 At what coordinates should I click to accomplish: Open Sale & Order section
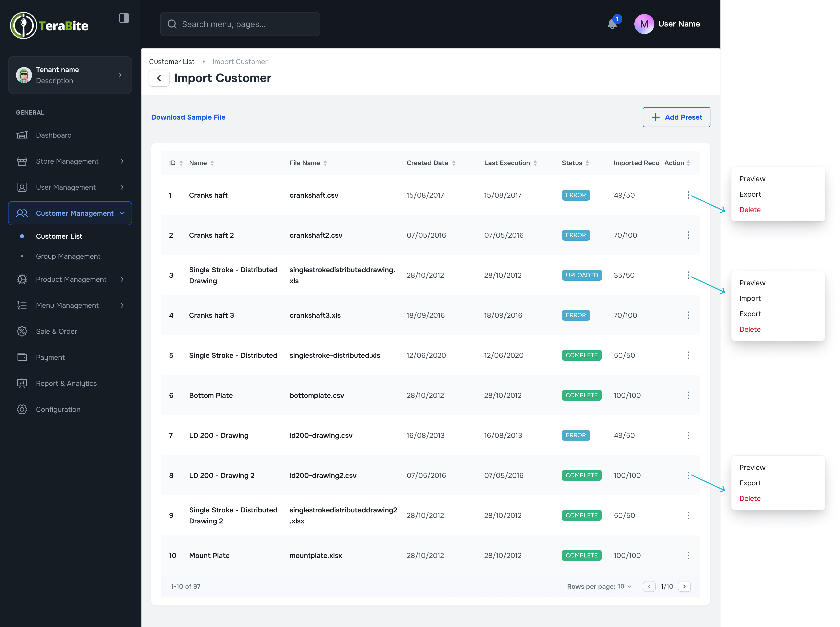click(56, 331)
